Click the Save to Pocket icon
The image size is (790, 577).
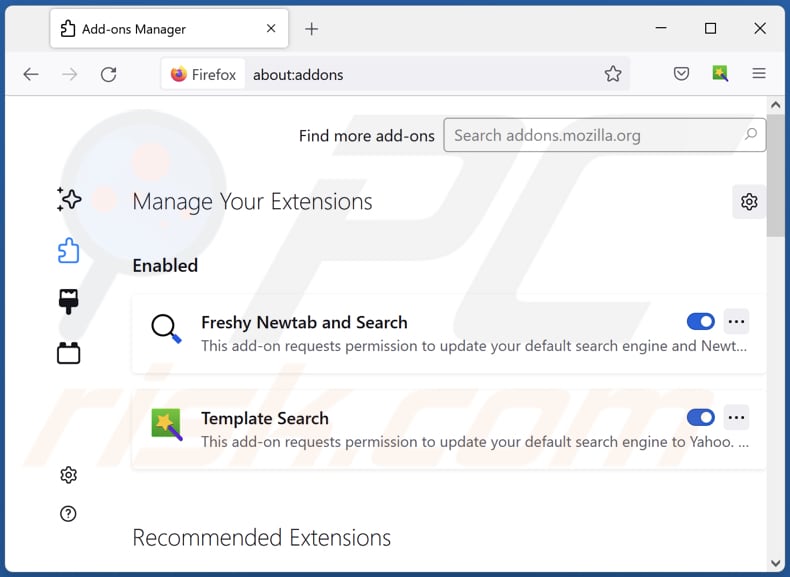(681, 74)
